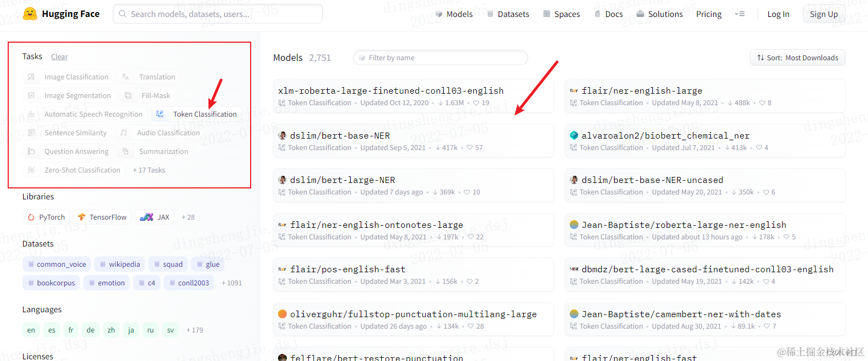Screen dimensions: 868x361
Task: Open the Models nav item
Action: click(x=454, y=14)
